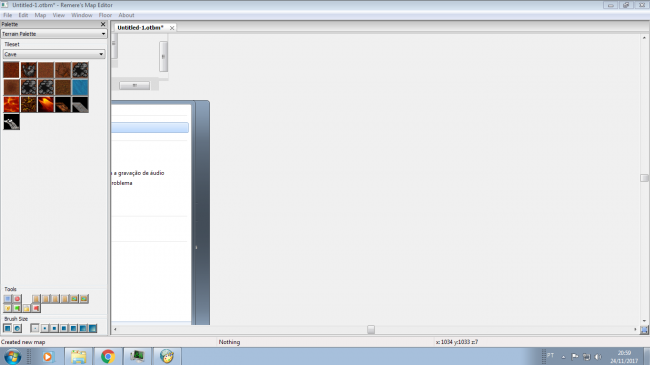The height and width of the screenshot is (365, 650).
Task: Open the About menu
Action: [126, 15]
